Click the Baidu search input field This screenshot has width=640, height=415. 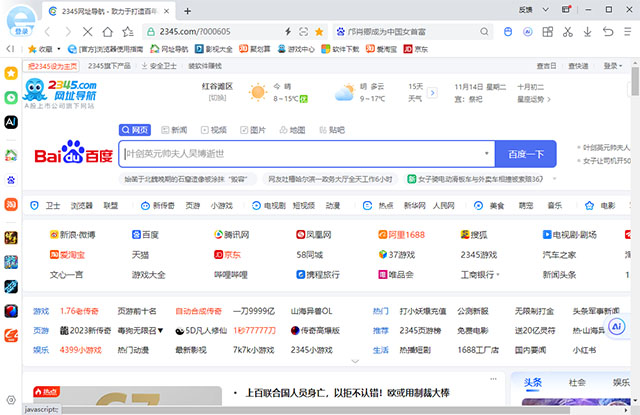(300, 154)
